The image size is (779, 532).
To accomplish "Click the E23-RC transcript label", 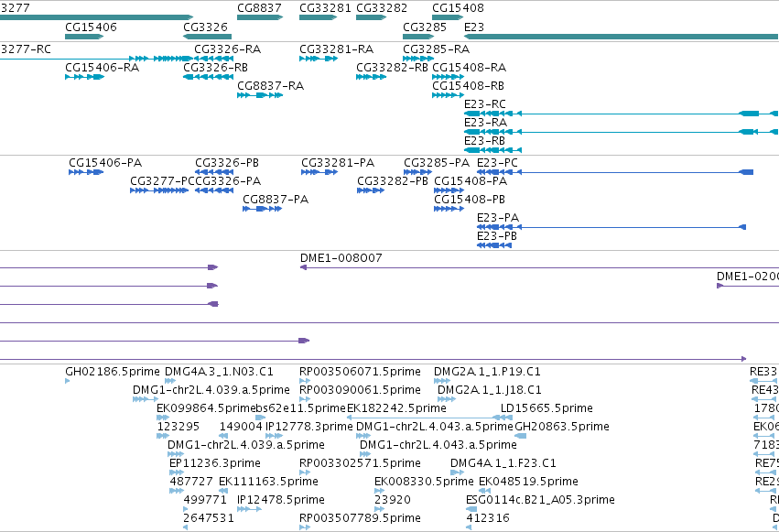I will (485, 104).
